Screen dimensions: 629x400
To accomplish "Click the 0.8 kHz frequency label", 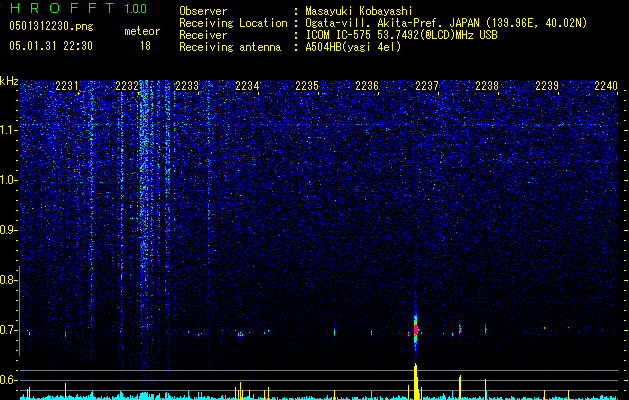I will pos(8,280).
